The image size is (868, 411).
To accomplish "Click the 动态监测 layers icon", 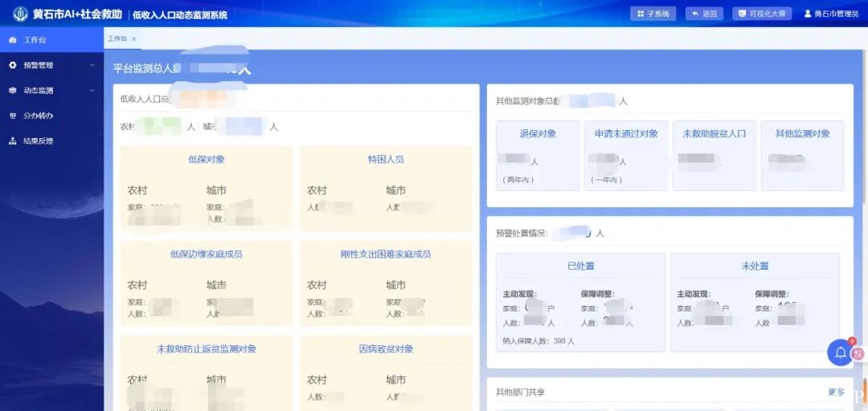I will click(x=12, y=91).
